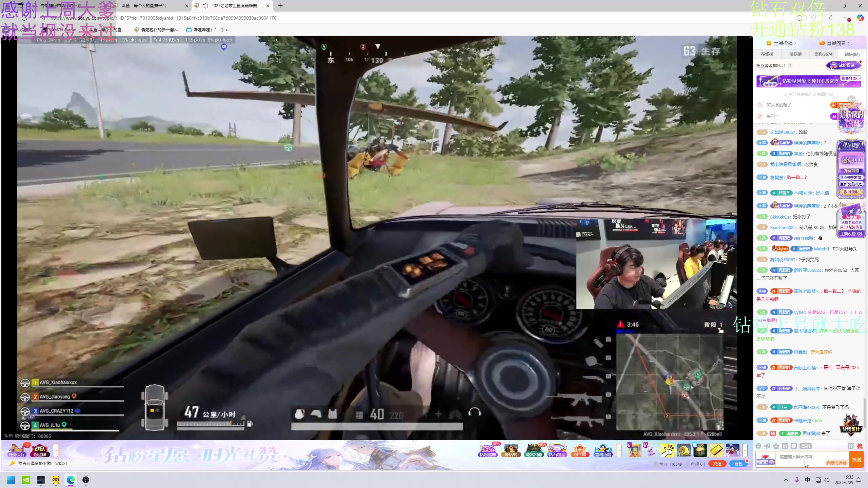
Task: Open the Copilot icon in Edge toolbar
Action: tap(860, 18)
